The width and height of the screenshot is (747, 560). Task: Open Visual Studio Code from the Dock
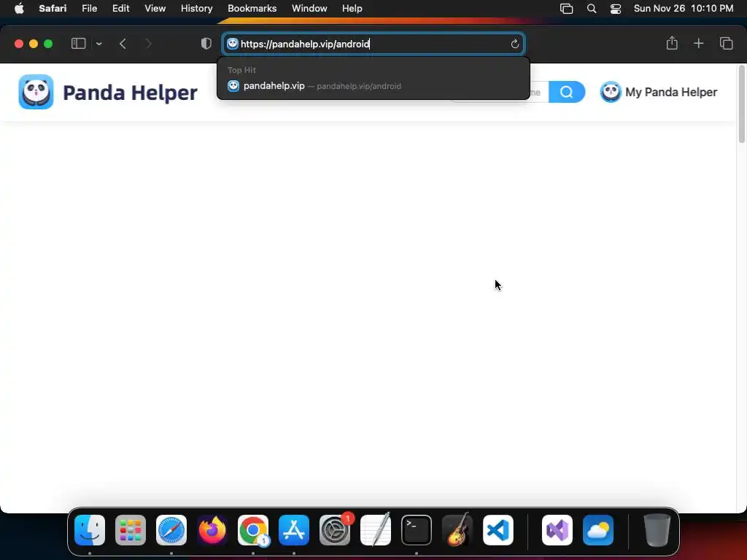[498, 530]
